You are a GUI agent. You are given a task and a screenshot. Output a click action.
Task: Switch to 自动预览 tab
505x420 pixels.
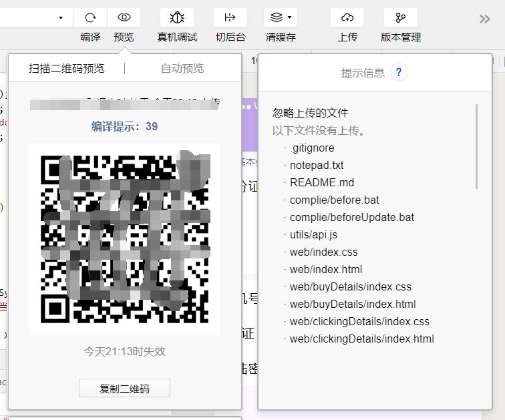[x=182, y=68]
